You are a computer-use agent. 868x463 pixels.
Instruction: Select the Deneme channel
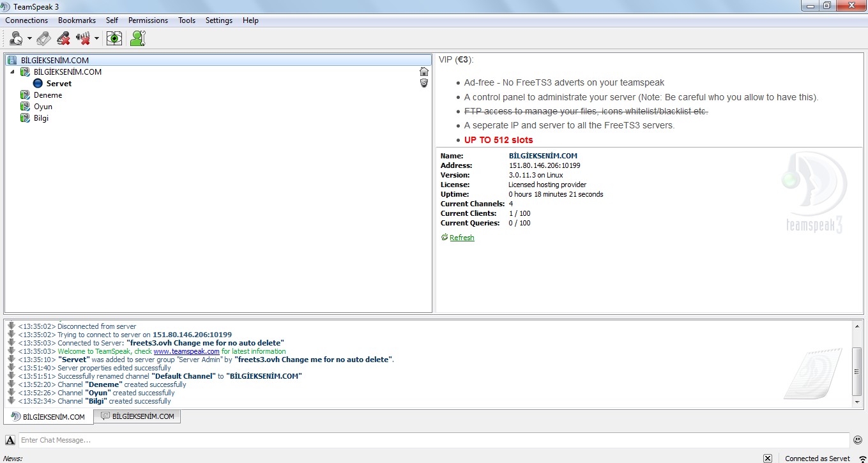[x=48, y=95]
